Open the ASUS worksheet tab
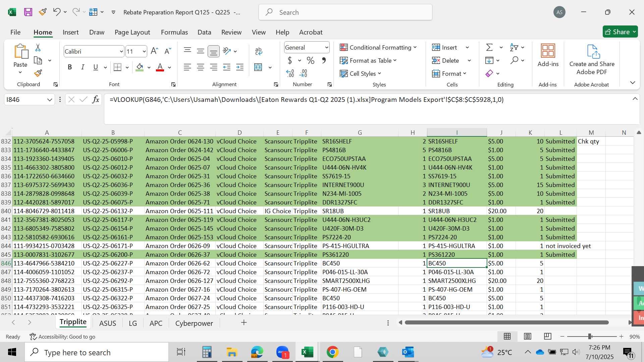 (108, 323)
